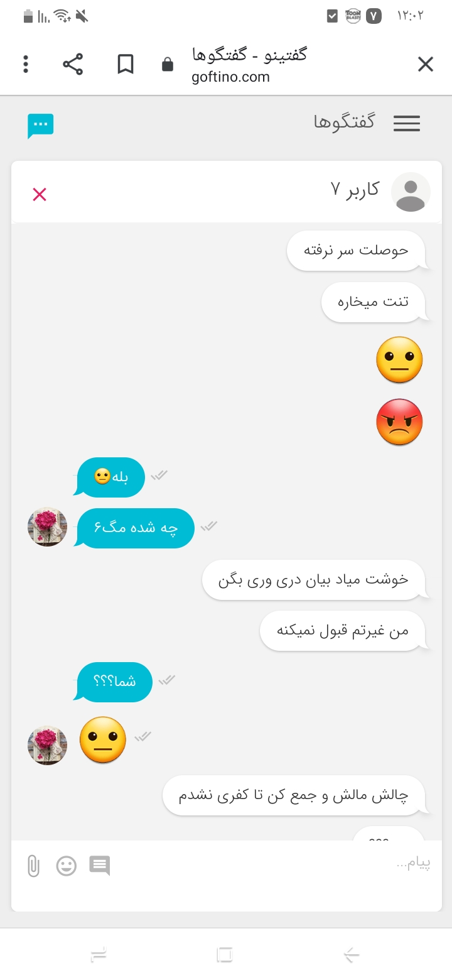View site security via the lock icon

pyautogui.click(x=167, y=64)
